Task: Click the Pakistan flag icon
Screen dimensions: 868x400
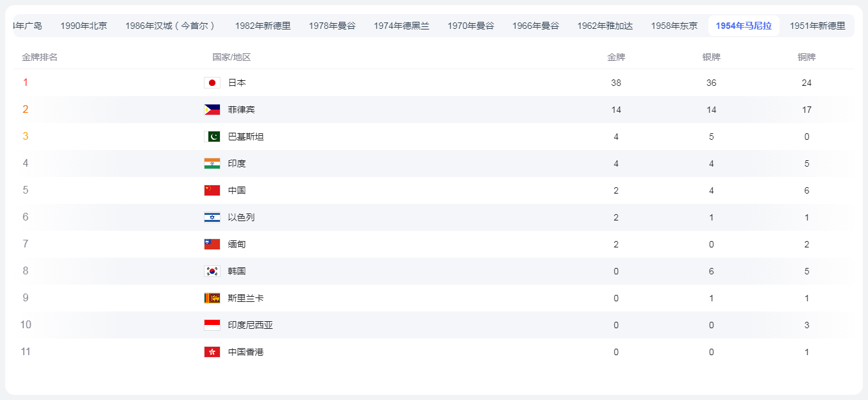Action: tap(212, 137)
